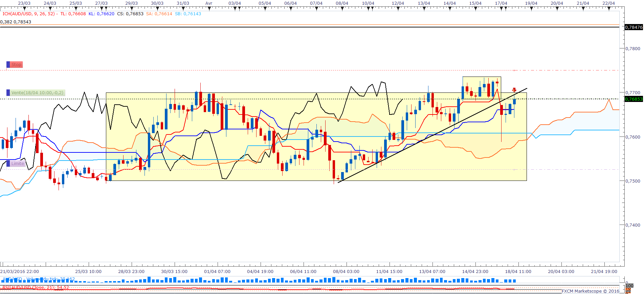The image size is (644, 294).
Task: Click the Avr month marker on top axis
Action: tap(209, 3)
